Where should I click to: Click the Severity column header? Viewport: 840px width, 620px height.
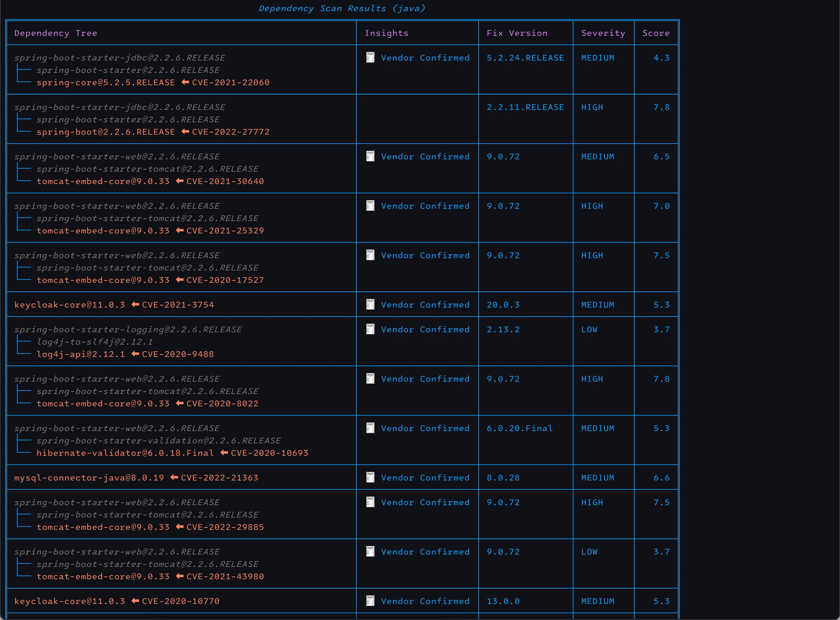(603, 33)
